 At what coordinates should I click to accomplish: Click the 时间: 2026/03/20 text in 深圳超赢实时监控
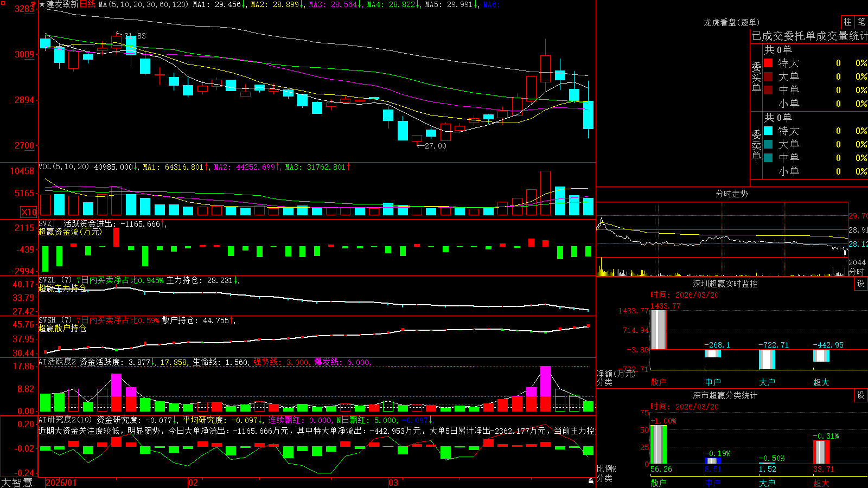685,295
